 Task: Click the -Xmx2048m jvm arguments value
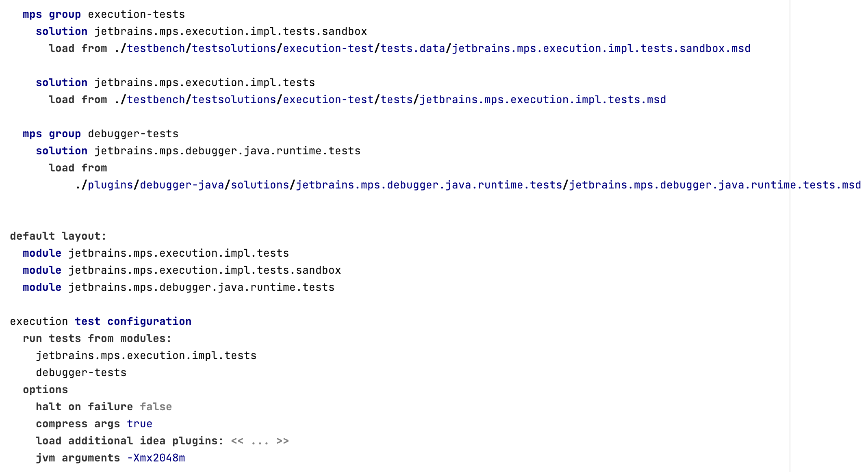156,458
